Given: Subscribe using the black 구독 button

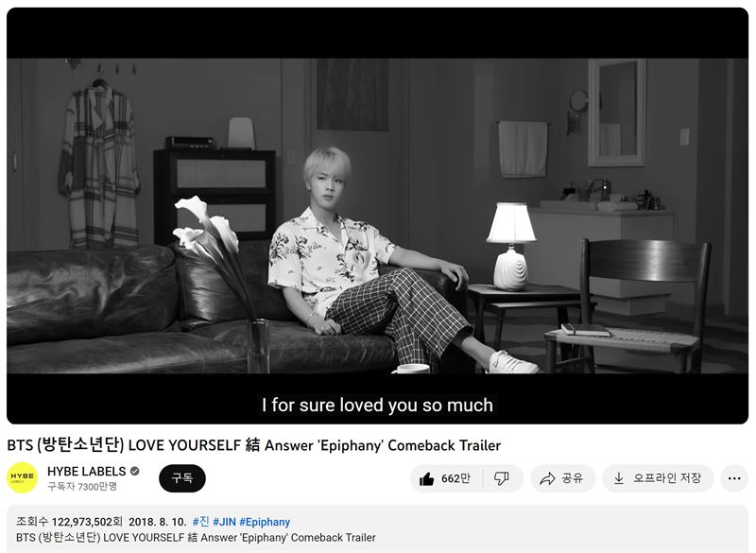Looking at the screenshot, I should (182, 478).
